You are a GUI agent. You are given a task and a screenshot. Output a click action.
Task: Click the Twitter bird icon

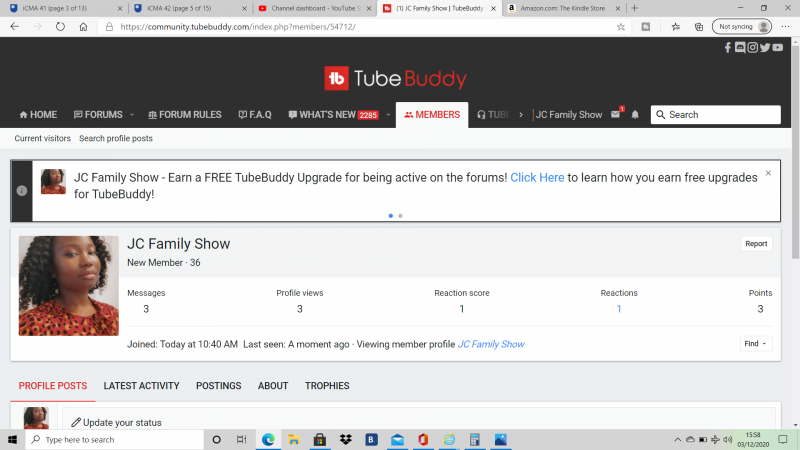point(765,47)
